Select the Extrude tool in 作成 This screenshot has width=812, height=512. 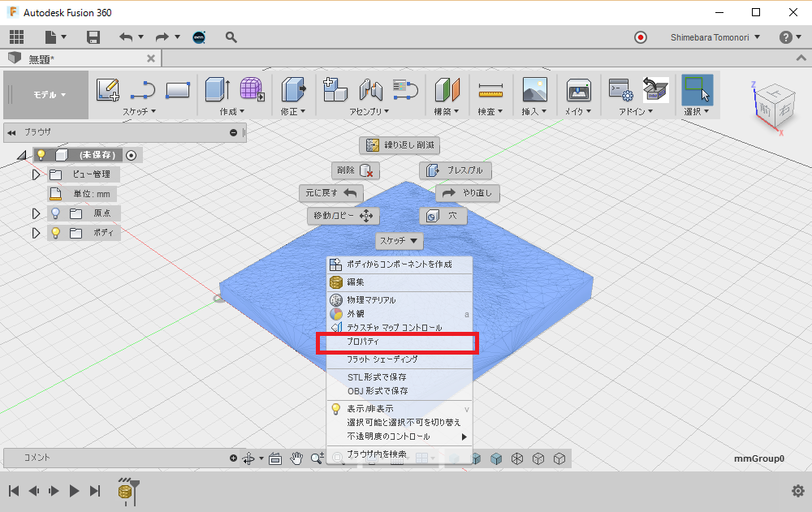[218, 89]
